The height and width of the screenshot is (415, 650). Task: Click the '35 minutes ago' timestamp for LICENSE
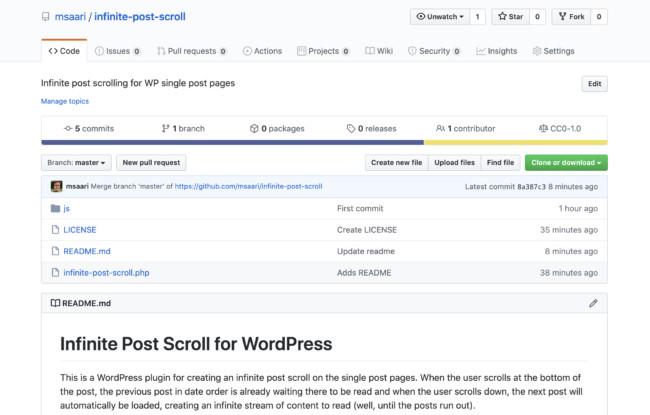569,230
